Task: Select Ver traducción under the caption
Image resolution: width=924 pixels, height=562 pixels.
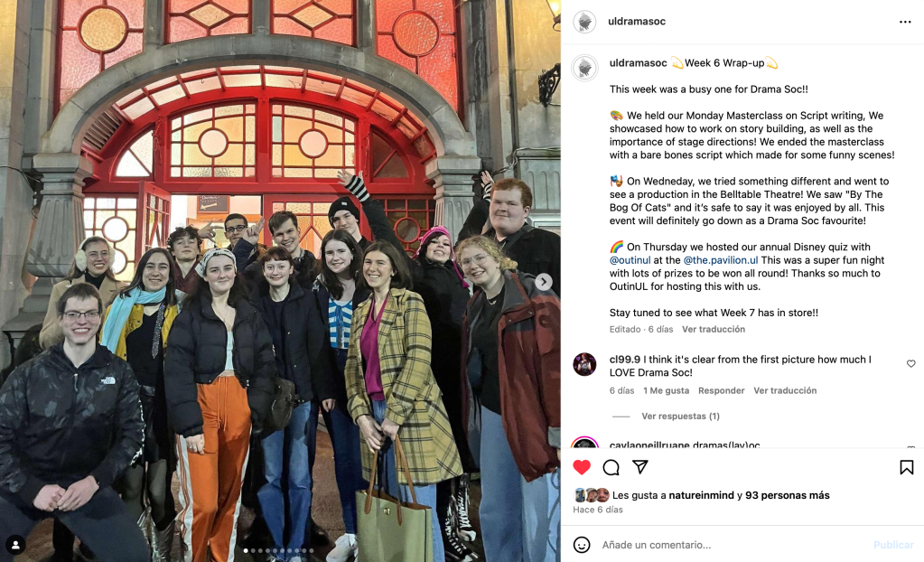Action: click(x=714, y=329)
